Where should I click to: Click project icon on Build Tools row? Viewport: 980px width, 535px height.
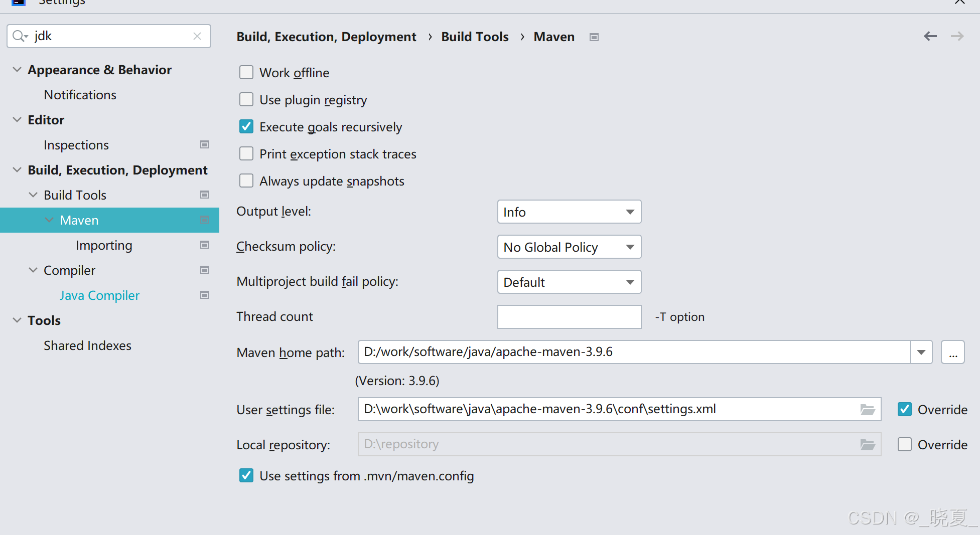coord(205,195)
